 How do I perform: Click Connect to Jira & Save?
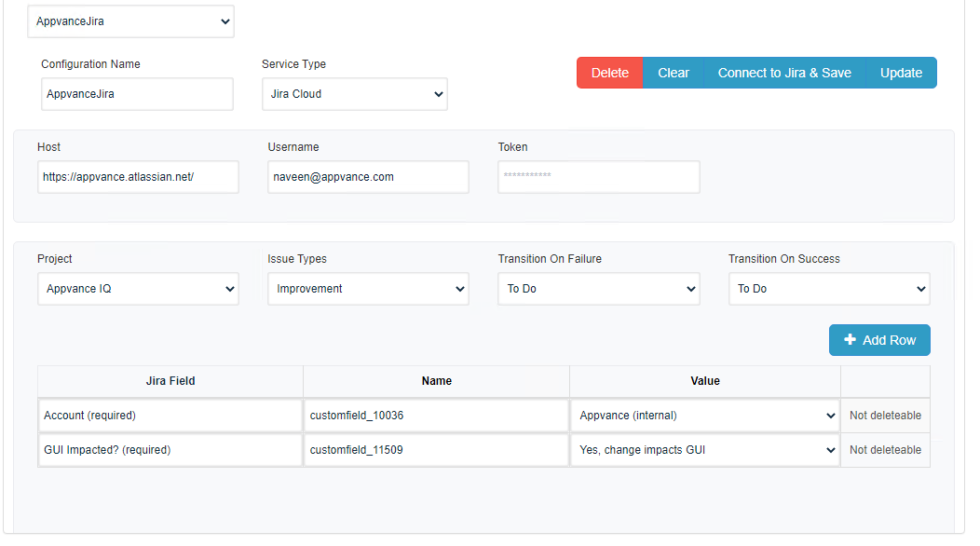(x=784, y=73)
